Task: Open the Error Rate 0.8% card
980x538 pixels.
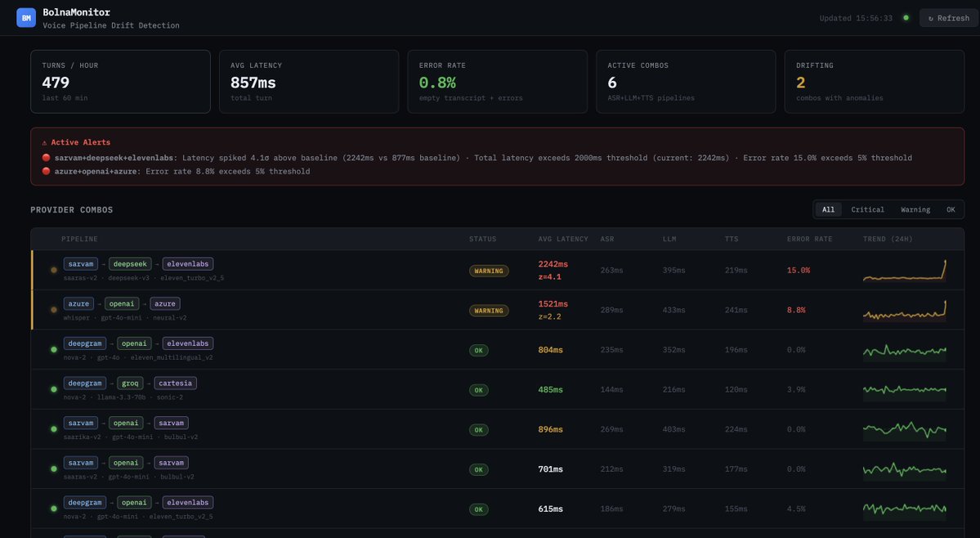Action: pyautogui.click(x=498, y=82)
